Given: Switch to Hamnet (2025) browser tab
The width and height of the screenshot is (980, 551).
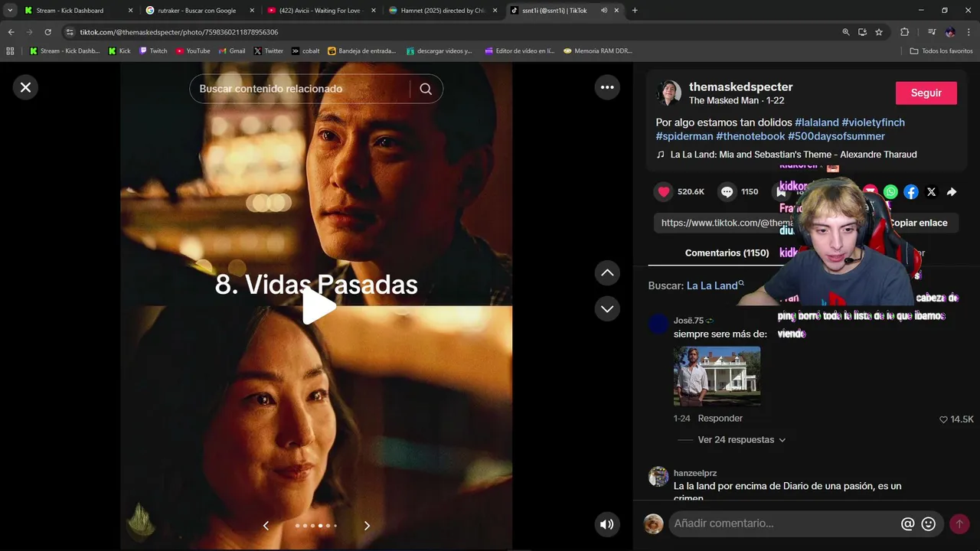Looking at the screenshot, I should (442, 11).
